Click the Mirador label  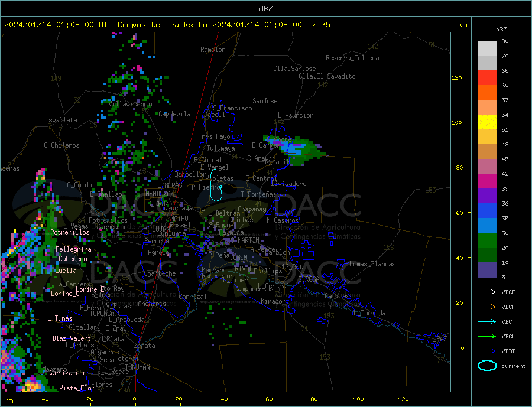(273, 301)
